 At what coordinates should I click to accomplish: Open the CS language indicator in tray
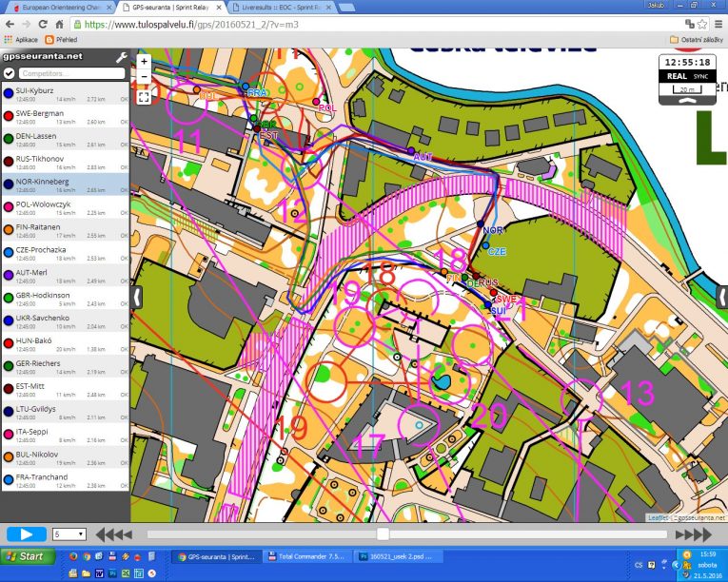coord(639,565)
